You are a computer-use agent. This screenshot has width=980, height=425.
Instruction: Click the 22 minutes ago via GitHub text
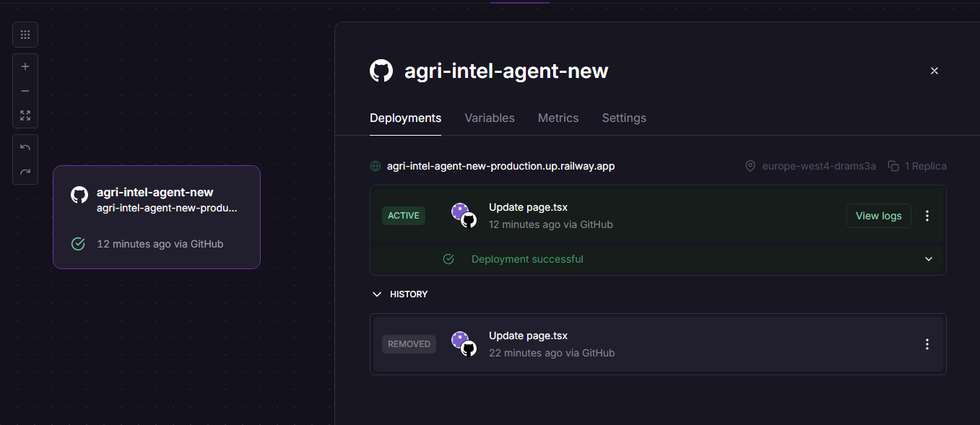(x=552, y=353)
